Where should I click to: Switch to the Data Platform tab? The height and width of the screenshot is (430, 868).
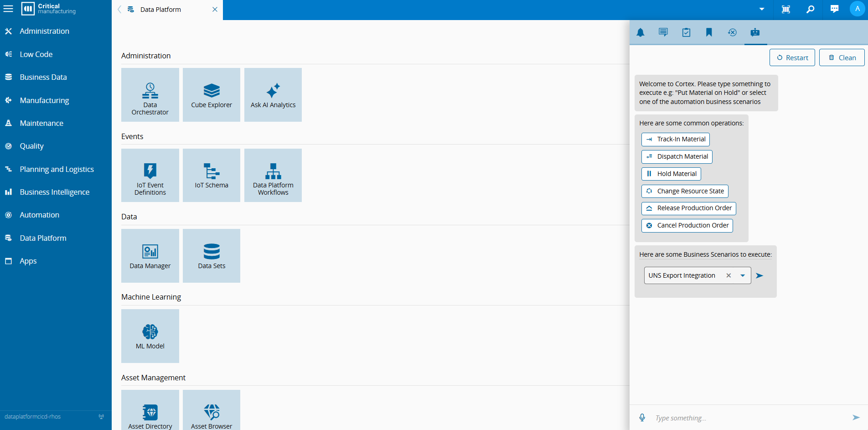(x=160, y=10)
